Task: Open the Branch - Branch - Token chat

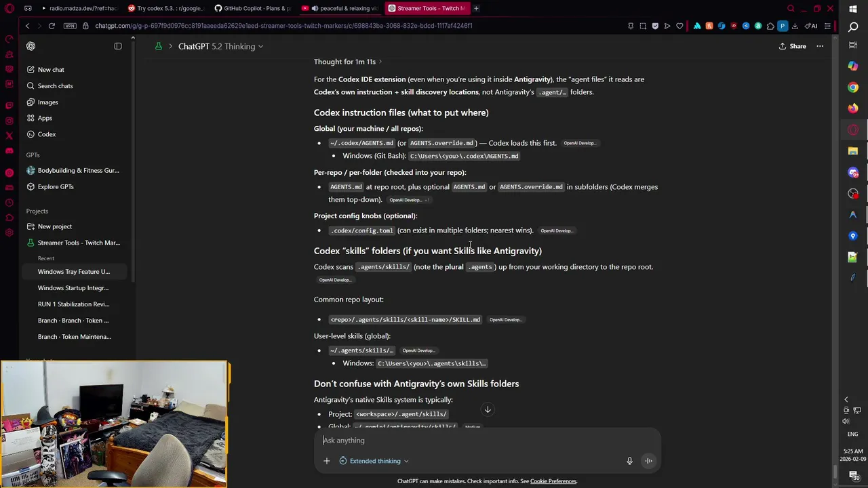Action: coord(73,321)
